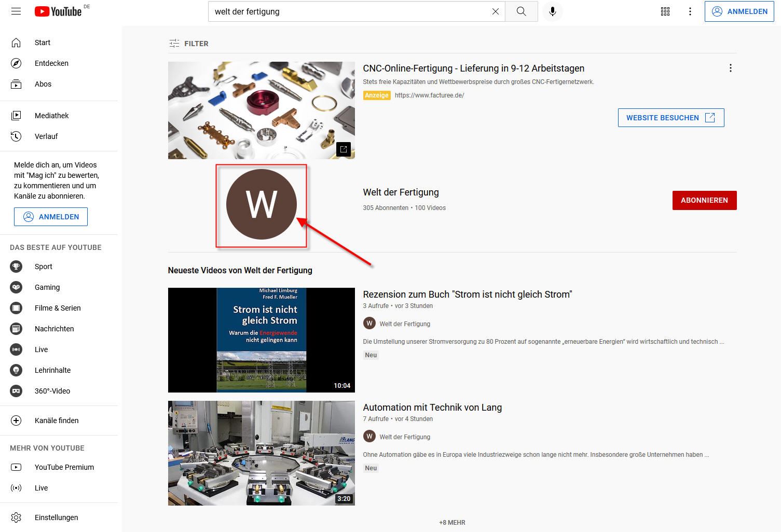Open the facturee.de URL link
Image resolution: width=781 pixels, height=532 pixels.
(x=429, y=95)
